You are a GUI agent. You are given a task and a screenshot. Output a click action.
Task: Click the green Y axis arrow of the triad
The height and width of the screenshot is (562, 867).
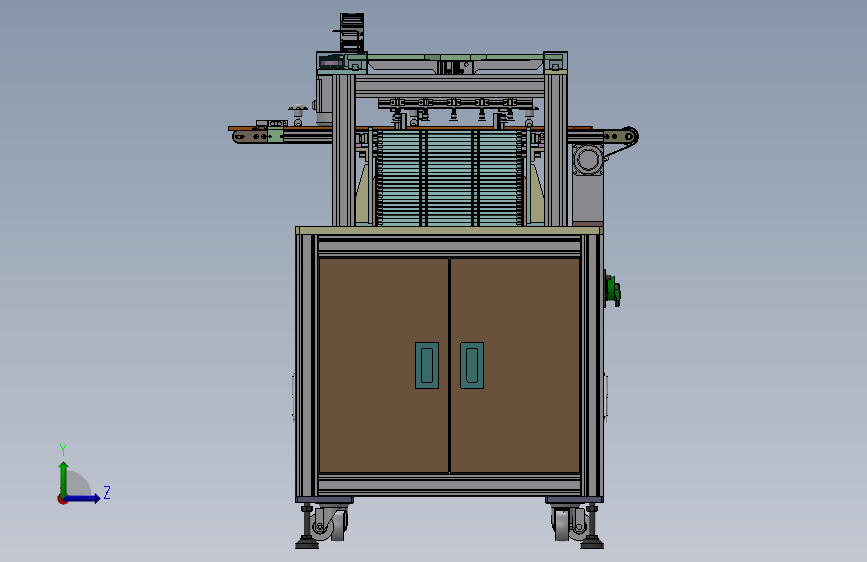tap(64, 478)
